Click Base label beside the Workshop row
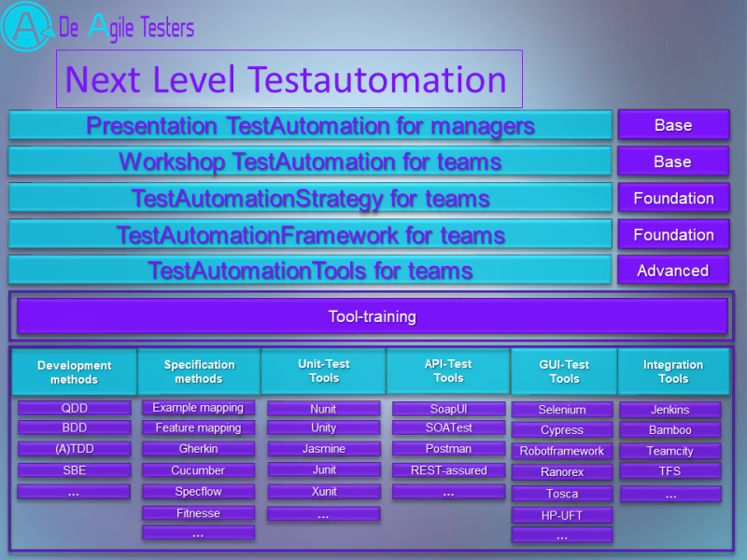The image size is (747, 560). tap(673, 161)
